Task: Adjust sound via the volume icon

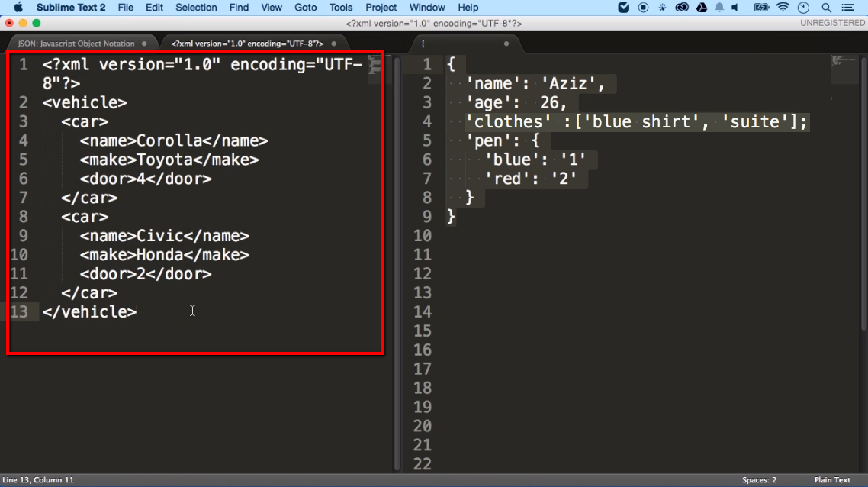Action: [x=734, y=8]
